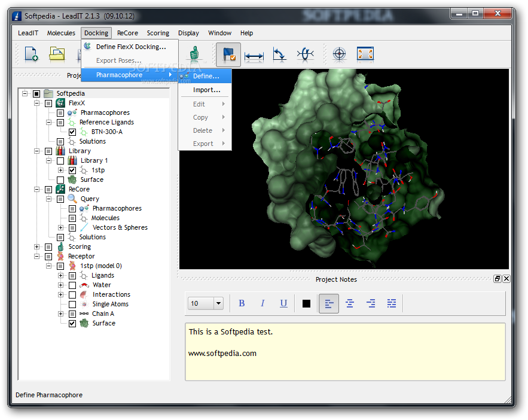Undock the Project Notes panel
This screenshot has width=528, height=420.
(498, 279)
